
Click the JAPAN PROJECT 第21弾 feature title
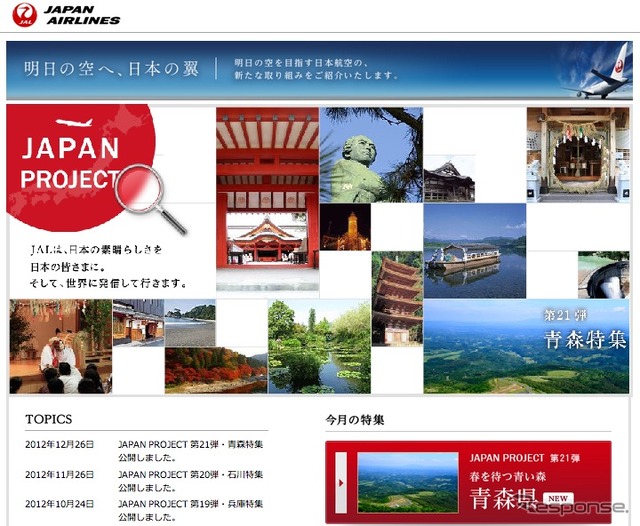click(x=524, y=458)
